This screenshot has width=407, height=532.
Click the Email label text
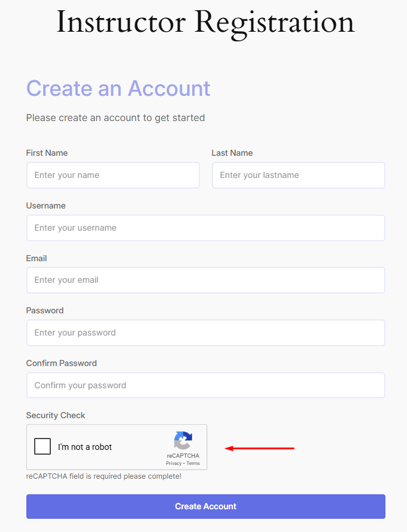[37, 258]
